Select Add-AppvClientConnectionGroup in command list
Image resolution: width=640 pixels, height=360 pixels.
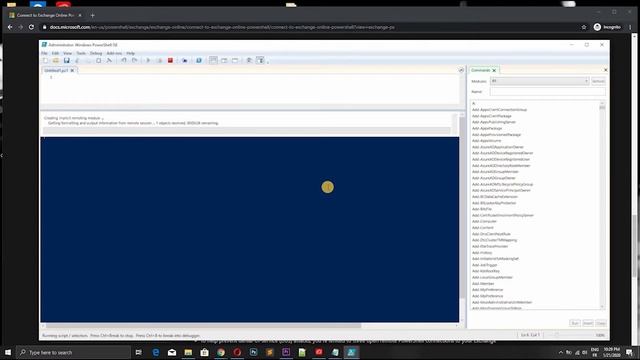pos(499,110)
